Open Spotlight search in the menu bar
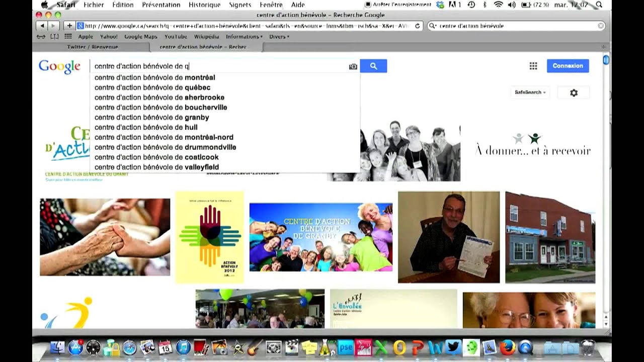This screenshot has width=644, height=362. [x=599, y=5]
